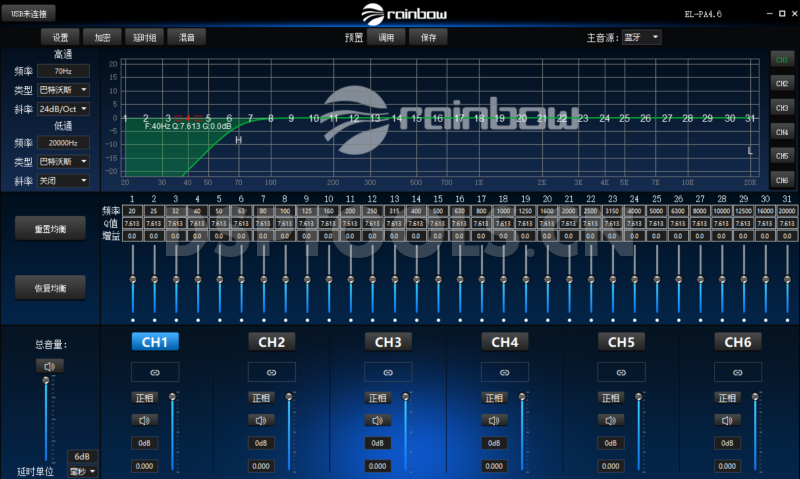
Task: Click the large CH4 channel button
Action: coord(505,342)
